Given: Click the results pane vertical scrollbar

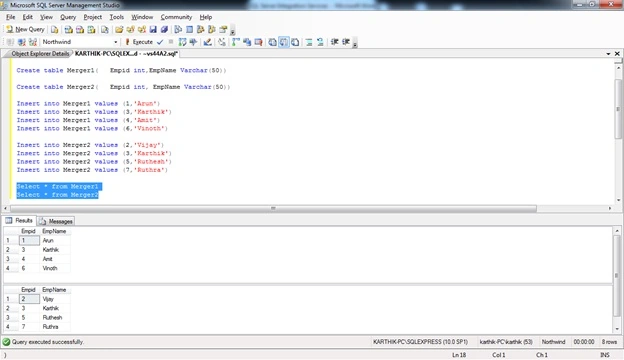Looking at the screenshot, I should [x=617, y=275].
